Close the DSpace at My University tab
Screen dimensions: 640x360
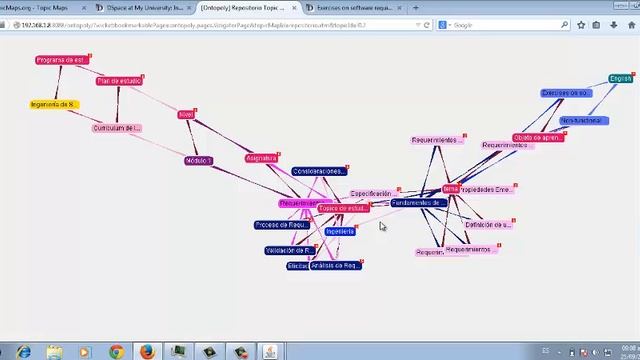(x=189, y=8)
